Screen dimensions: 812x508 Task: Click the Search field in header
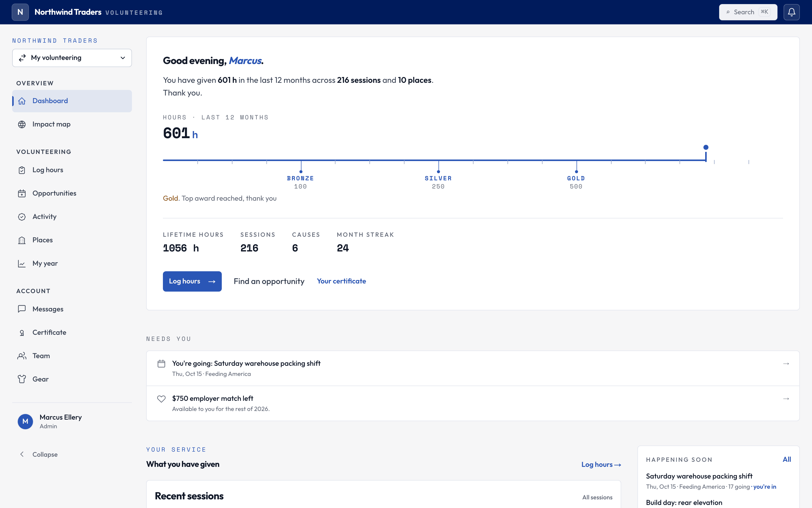click(748, 12)
